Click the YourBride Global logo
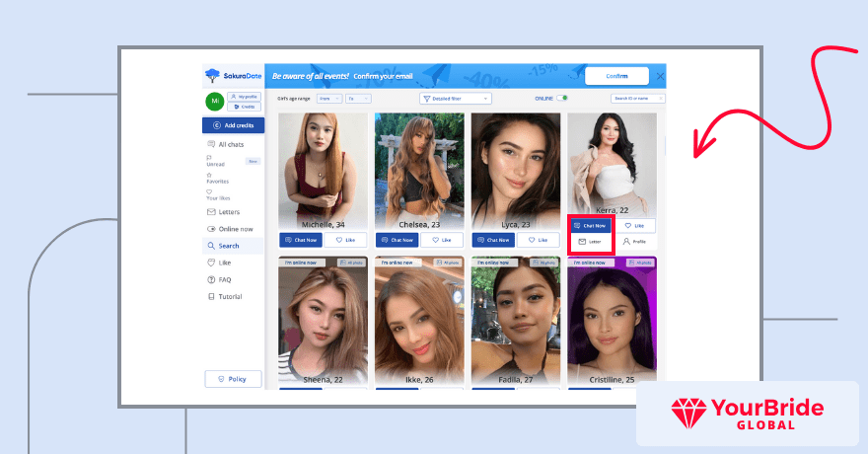868x454 pixels. click(x=748, y=414)
